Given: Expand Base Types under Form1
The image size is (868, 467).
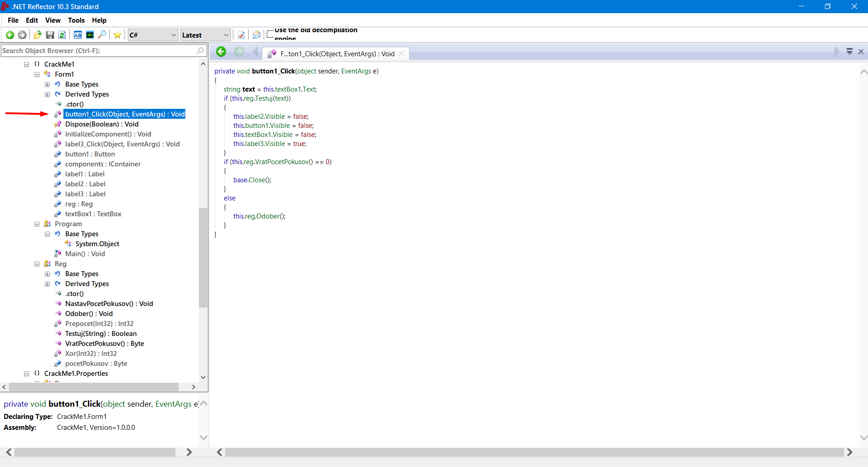Looking at the screenshot, I should click(47, 84).
